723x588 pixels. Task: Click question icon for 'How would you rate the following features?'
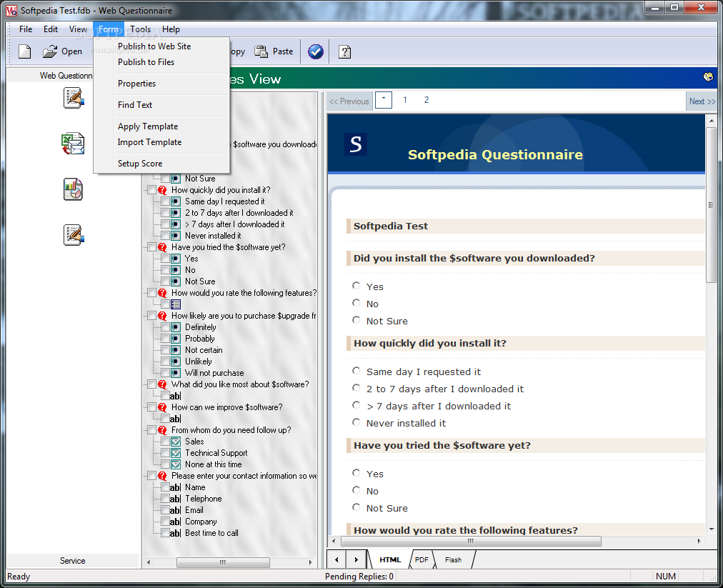162,293
